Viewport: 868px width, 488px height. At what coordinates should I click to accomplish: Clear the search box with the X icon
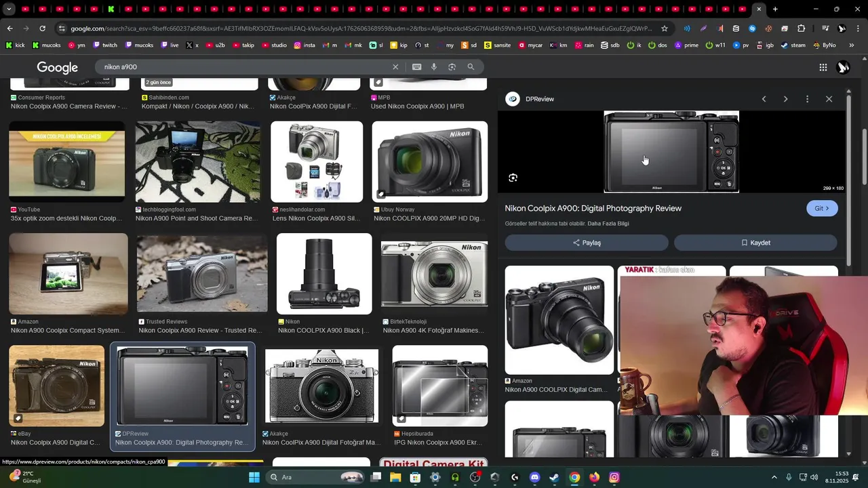tap(395, 67)
